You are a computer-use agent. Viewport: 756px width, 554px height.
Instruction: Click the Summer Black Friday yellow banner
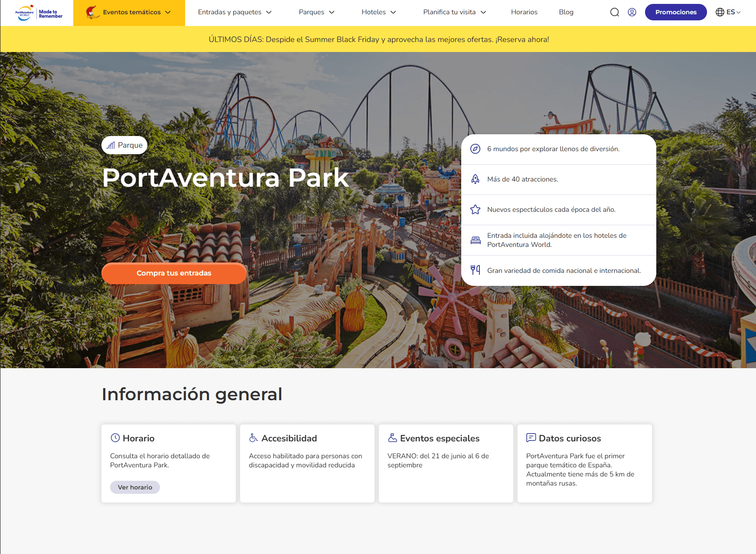point(378,39)
